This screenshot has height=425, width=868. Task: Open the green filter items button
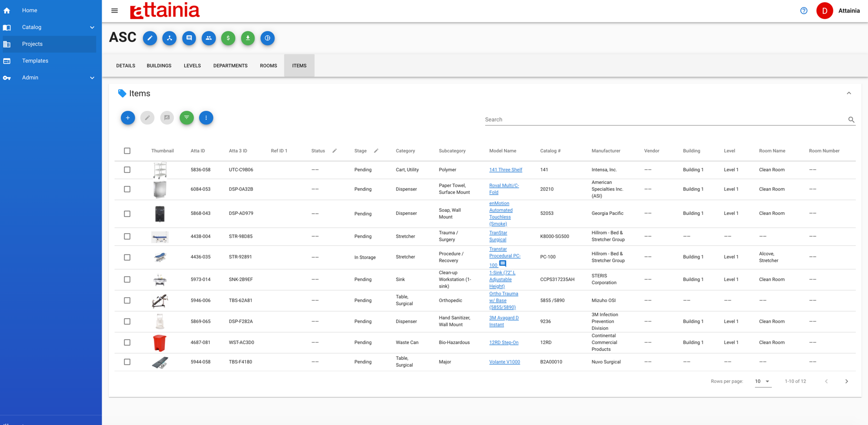(186, 118)
